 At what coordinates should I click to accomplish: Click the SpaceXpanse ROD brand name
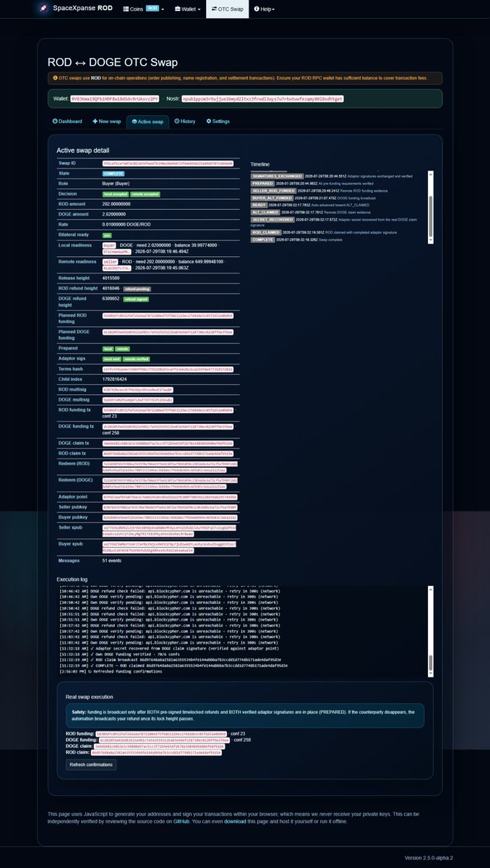click(82, 9)
